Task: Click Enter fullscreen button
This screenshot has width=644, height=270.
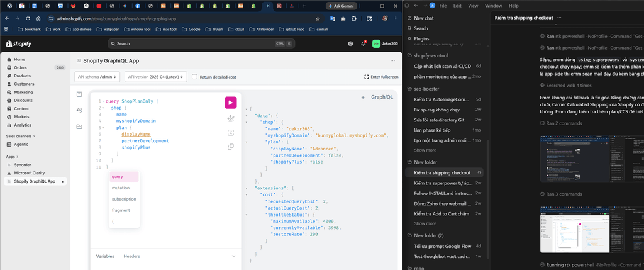Action: (x=381, y=77)
